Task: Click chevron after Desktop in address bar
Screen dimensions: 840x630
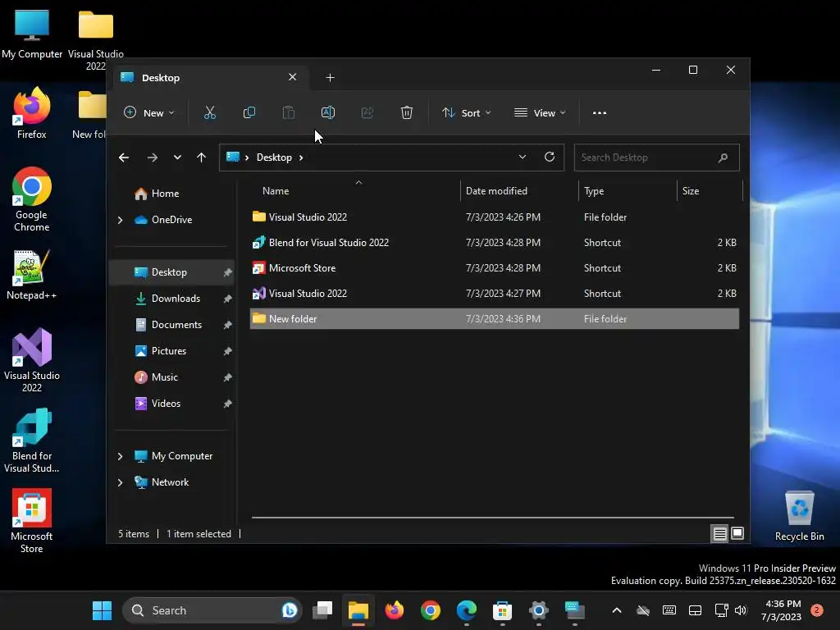Action: [301, 157]
